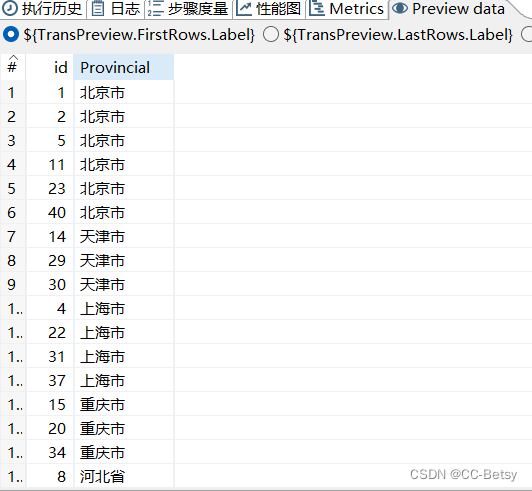Select the 上海市 cell with id 22
Viewport: 532px width, 491px height.
tap(124, 333)
